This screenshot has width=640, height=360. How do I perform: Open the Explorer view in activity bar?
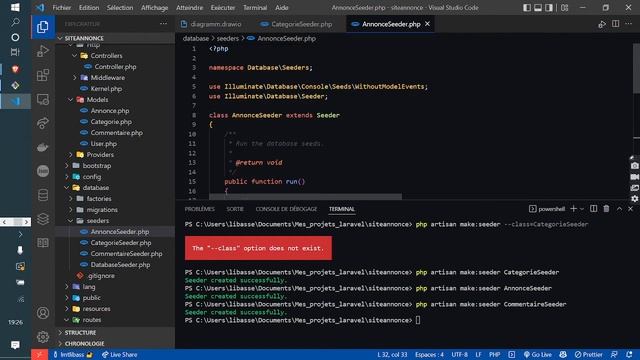[43, 27]
